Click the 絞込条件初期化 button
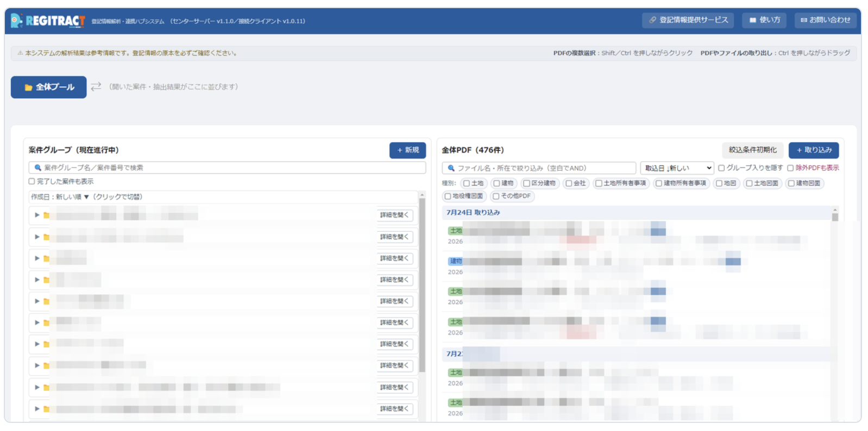Screen dimensions: 868x431 point(752,150)
